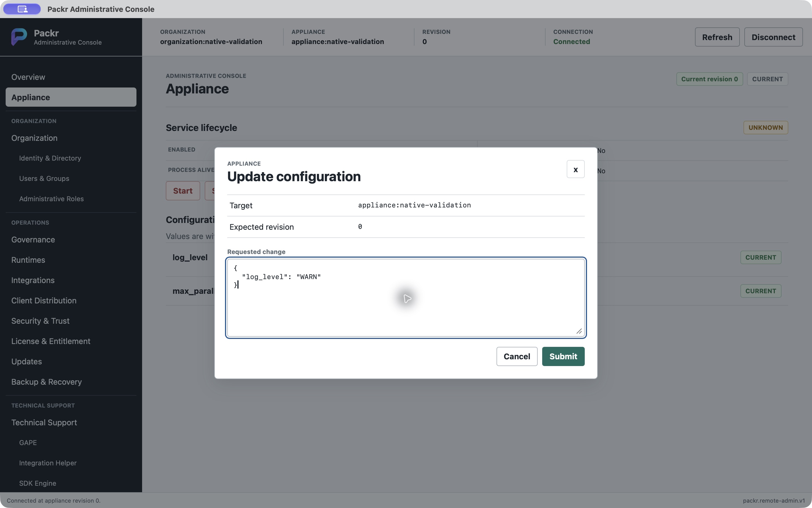Click the CURRENT badge on log_level row
The width and height of the screenshot is (812, 508).
tap(761, 257)
